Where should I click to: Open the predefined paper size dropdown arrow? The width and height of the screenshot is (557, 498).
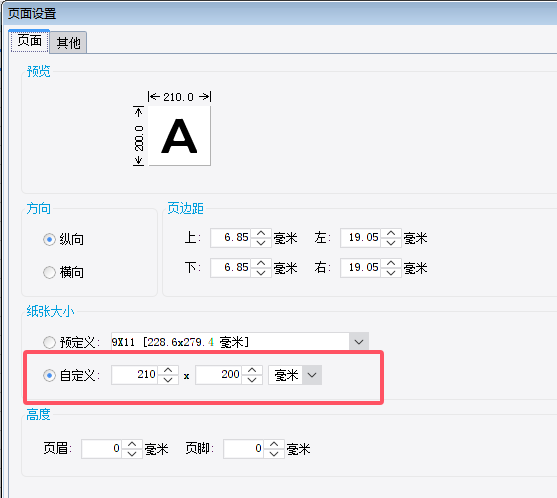(x=359, y=342)
